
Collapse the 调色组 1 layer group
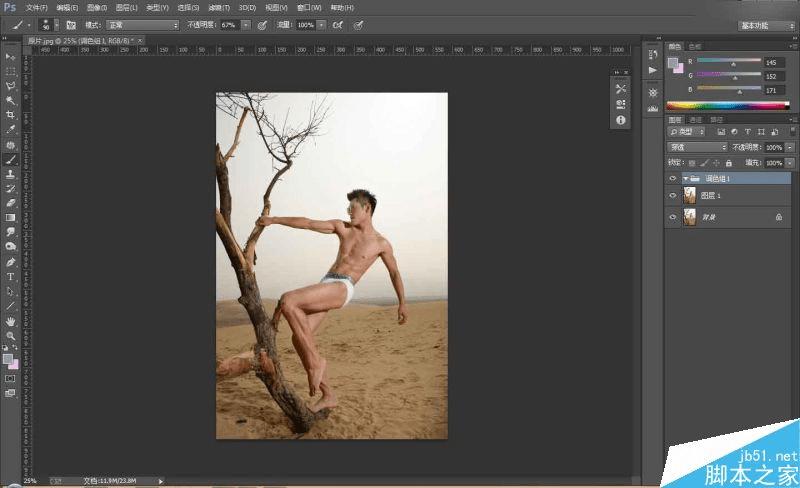[x=685, y=178]
